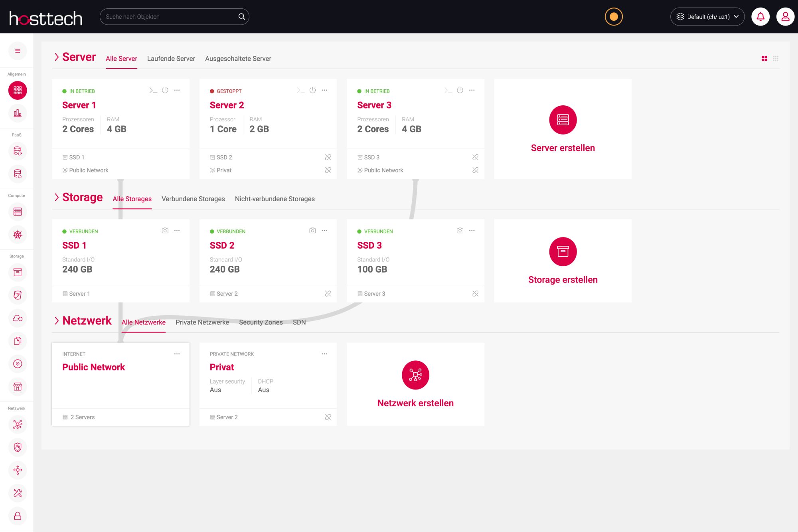
Task: Click Netzwerk erstellen
Action: click(x=415, y=384)
